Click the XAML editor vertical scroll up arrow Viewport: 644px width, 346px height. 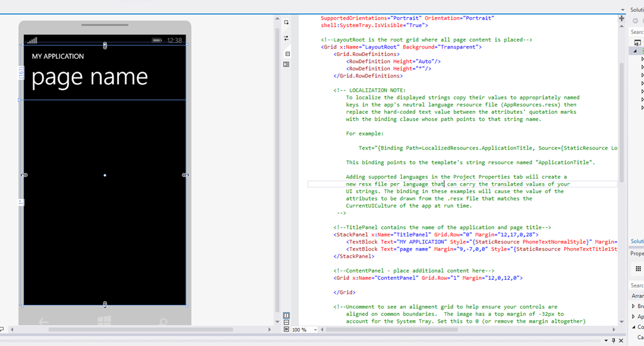coord(621,26)
